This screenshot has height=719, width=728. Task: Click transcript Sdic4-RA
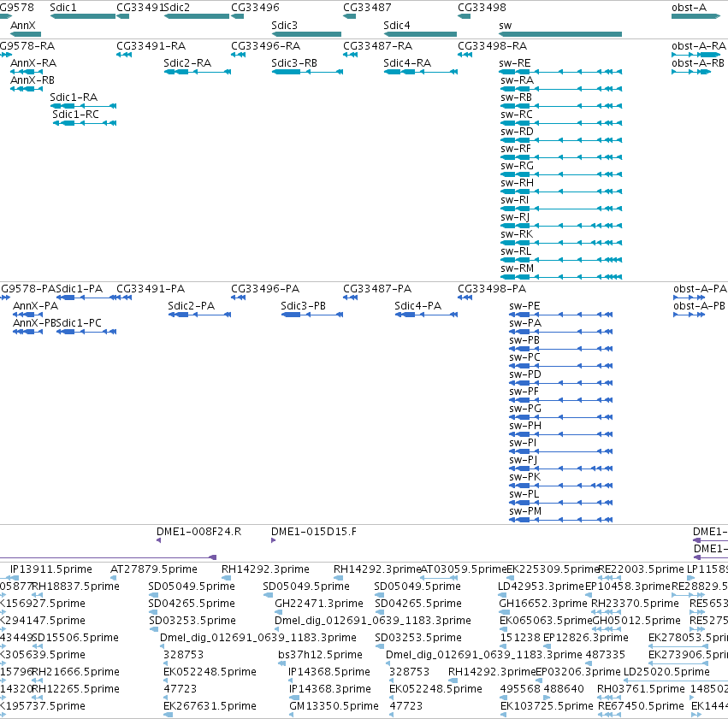(407, 62)
